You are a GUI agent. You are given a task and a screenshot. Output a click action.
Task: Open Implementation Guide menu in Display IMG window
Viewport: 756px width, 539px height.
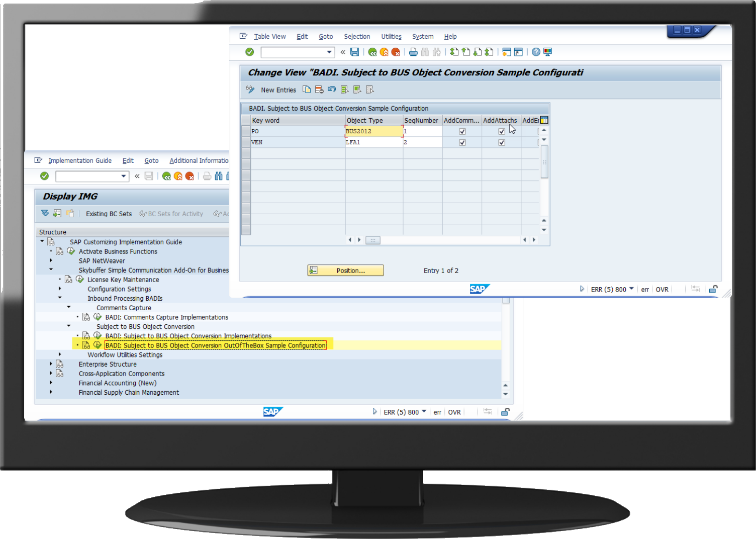[x=80, y=160]
